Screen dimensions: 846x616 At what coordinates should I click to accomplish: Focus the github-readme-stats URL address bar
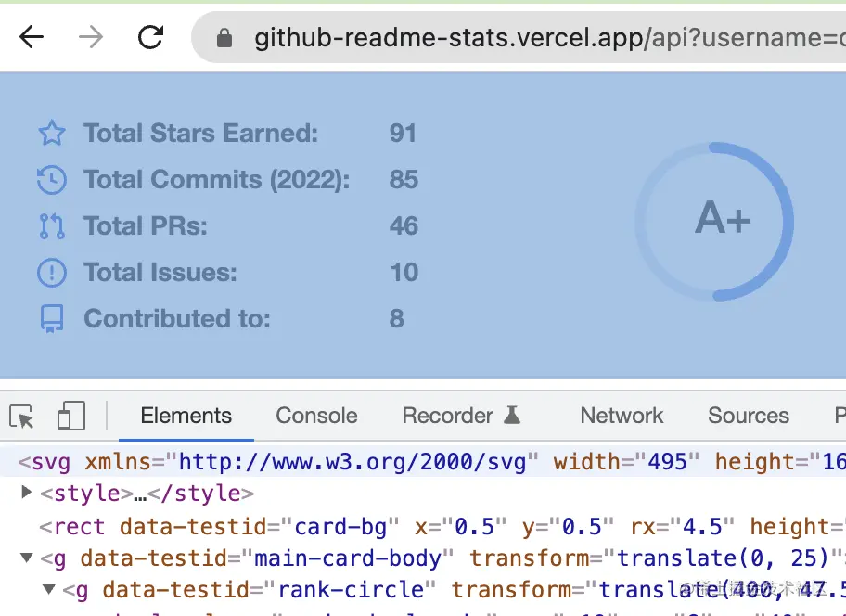(x=518, y=38)
